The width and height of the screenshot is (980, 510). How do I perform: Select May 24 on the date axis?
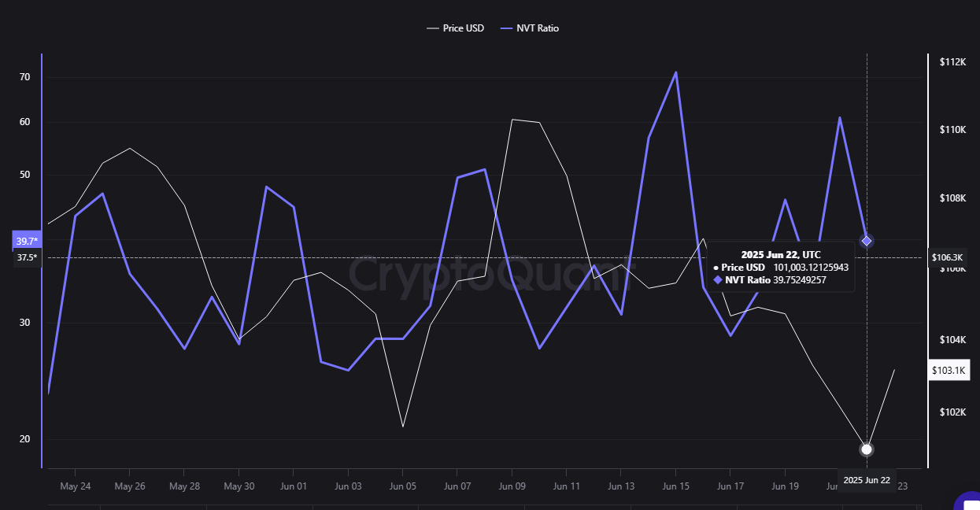75,486
